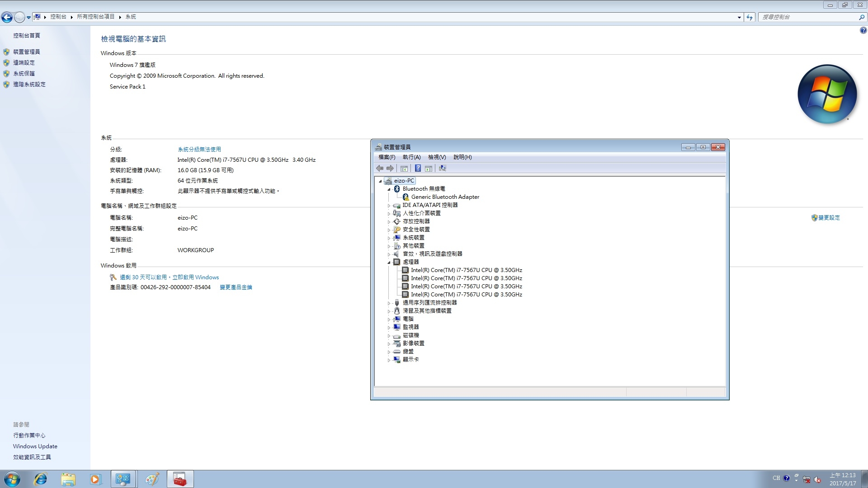
Task: Click the 變更產品金鑰 link
Action: [x=236, y=287]
